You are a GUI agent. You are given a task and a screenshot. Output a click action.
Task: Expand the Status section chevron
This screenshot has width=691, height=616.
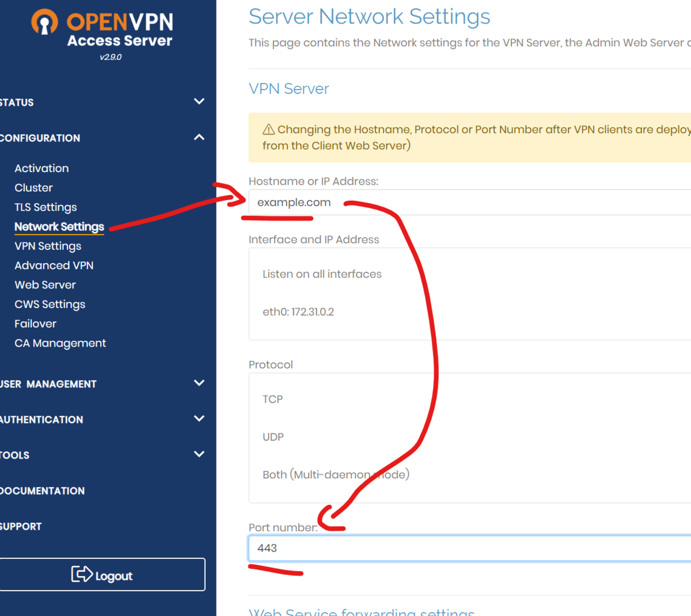pyautogui.click(x=199, y=101)
